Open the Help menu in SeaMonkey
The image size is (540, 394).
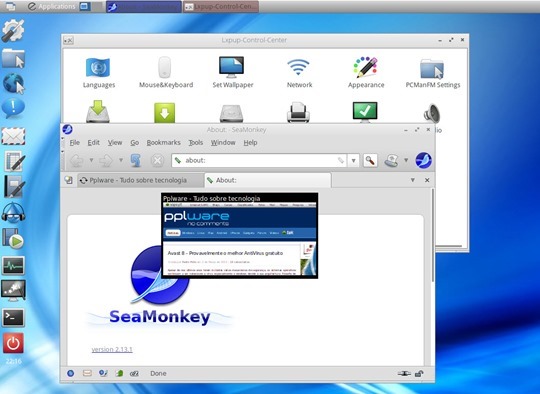[250, 143]
